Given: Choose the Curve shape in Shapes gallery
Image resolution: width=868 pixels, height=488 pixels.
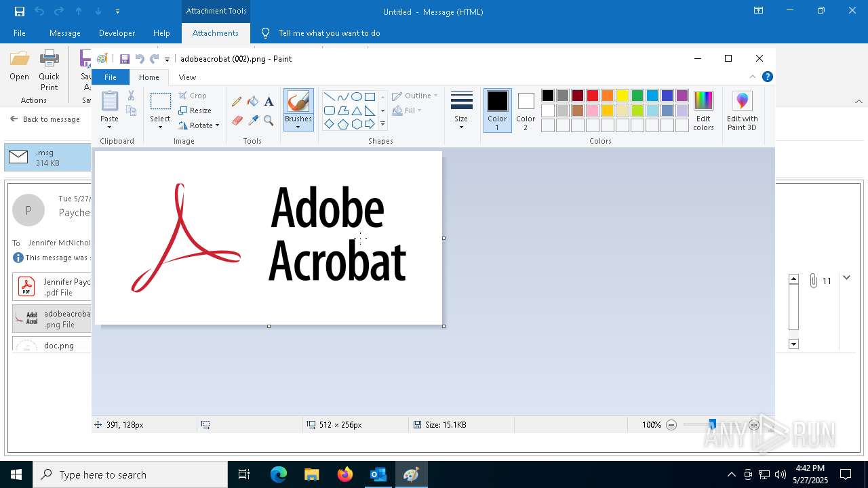Looking at the screenshot, I should pyautogui.click(x=342, y=96).
